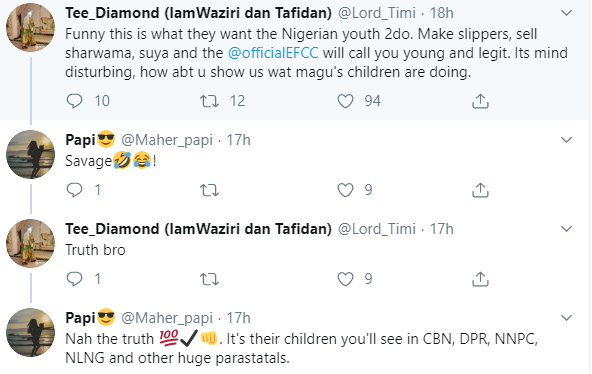Retweet the 'Savage' tweet
Viewport: 592px width, 374px height.
(x=209, y=190)
